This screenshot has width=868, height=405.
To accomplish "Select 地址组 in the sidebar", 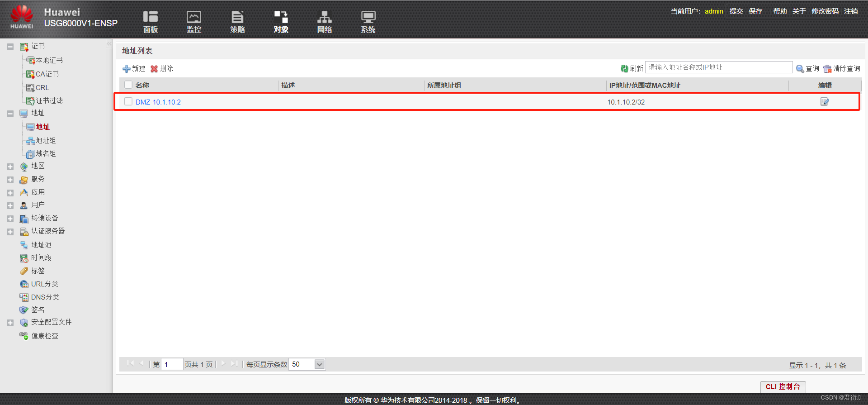I will (x=46, y=140).
